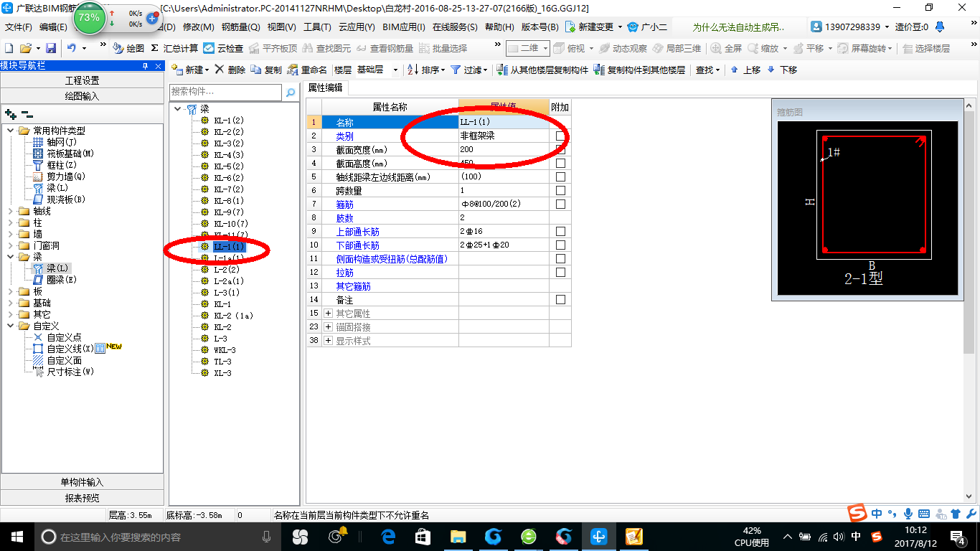The image size is (980, 551).
Task: Click 复制构件到其他楼层
Action: (x=639, y=70)
